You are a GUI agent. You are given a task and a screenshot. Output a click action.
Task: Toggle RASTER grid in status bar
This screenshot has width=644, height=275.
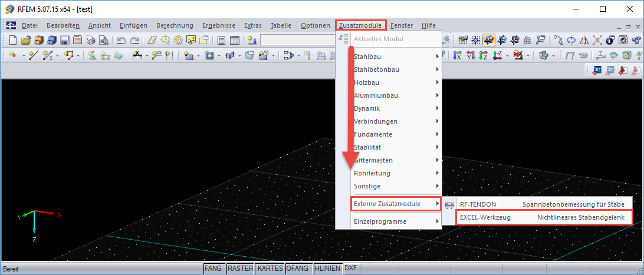(x=239, y=269)
